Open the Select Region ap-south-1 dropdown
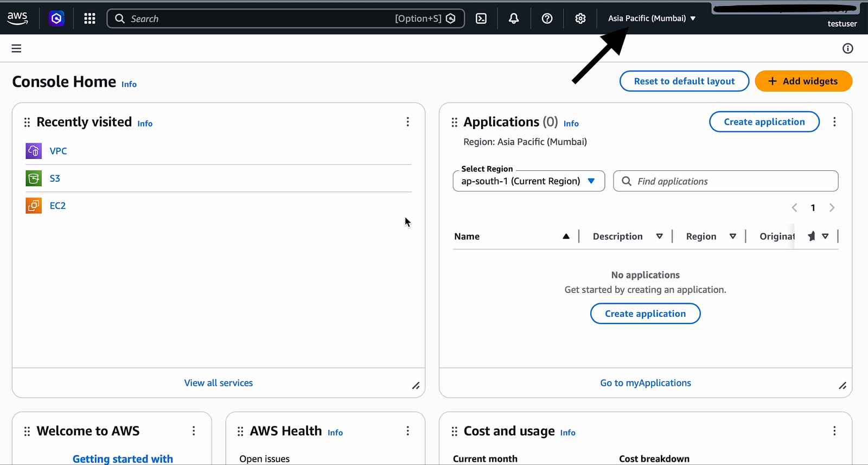 529,181
